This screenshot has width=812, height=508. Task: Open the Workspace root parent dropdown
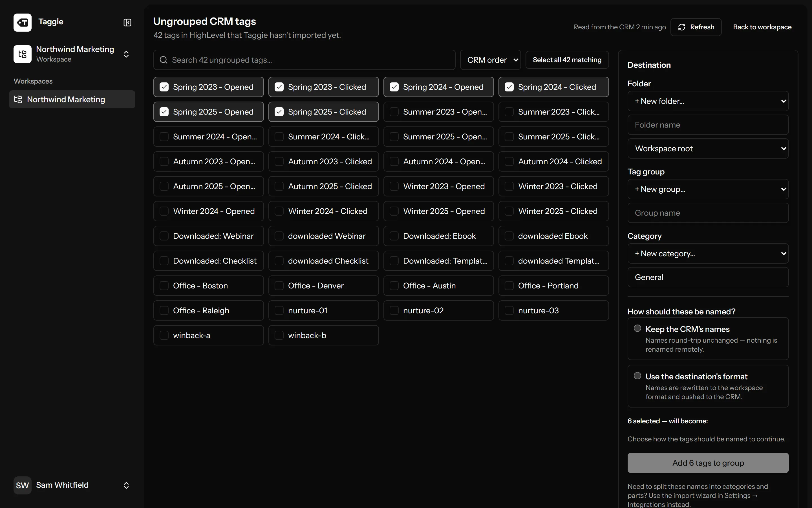pyautogui.click(x=708, y=148)
